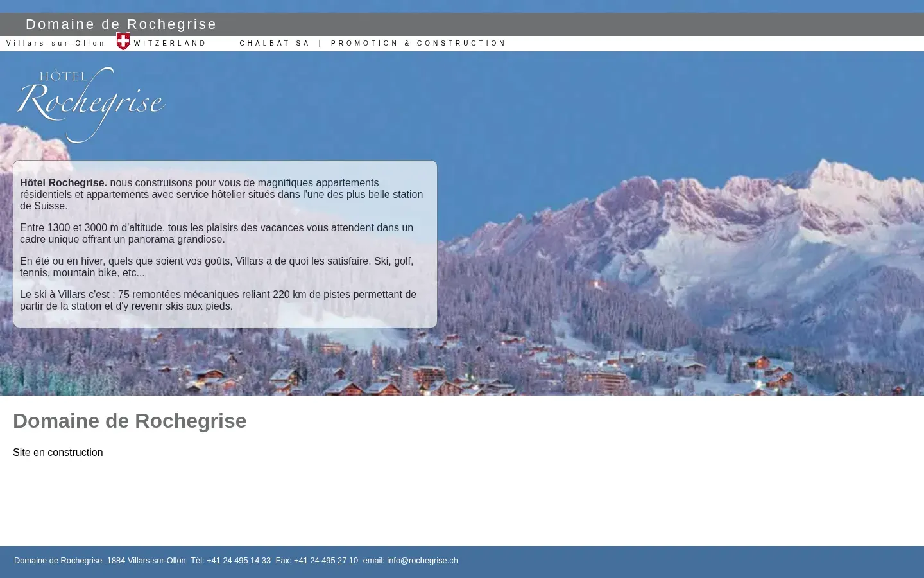This screenshot has width=924, height=578.
Task: Click the CHALBAT SA header text
Action: [x=275, y=44]
